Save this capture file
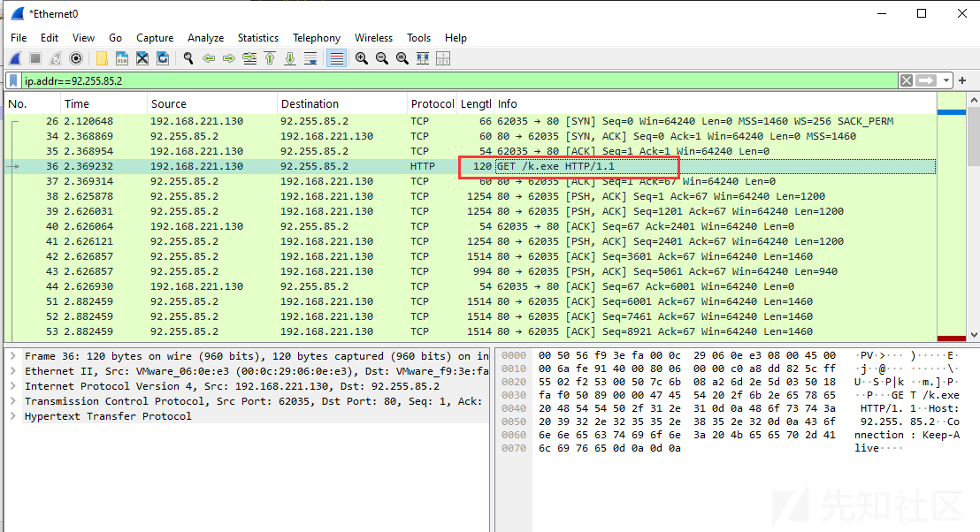The image size is (980, 532). pyautogui.click(x=122, y=58)
